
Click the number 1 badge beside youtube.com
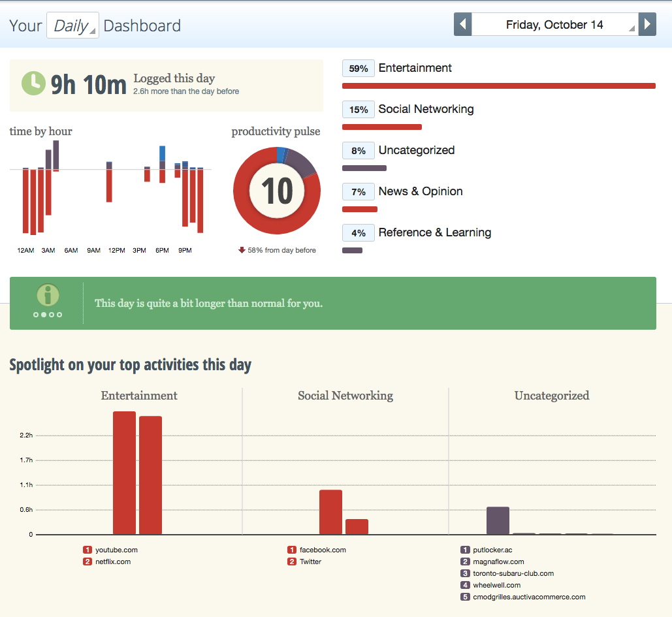pos(88,550)
